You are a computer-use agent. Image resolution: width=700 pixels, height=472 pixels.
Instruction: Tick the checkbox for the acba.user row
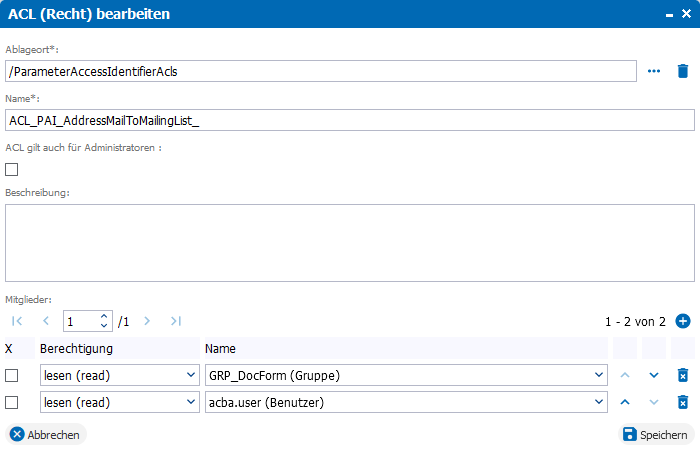pos(12,403)
